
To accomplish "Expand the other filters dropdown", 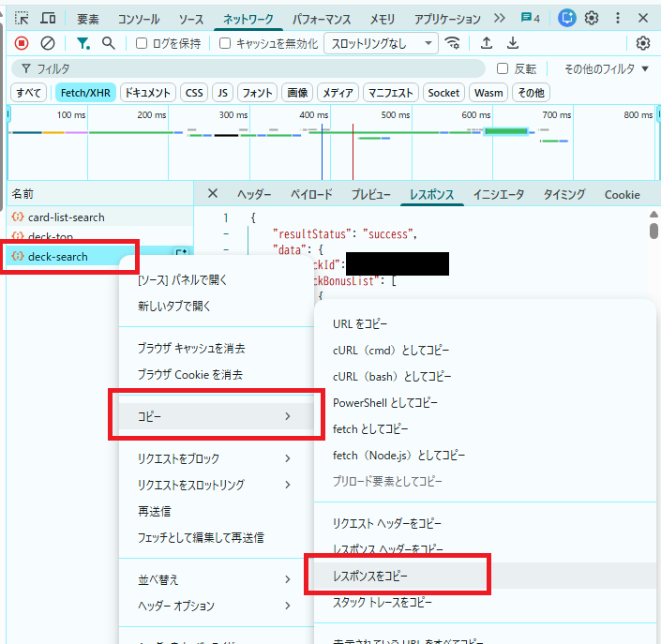I will [x=607, y=68].
